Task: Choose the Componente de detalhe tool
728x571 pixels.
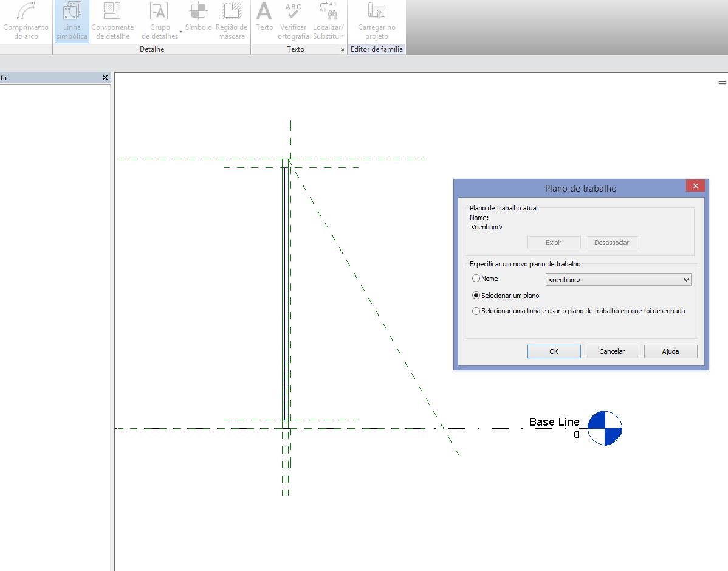Action: (x=112, y=22)
